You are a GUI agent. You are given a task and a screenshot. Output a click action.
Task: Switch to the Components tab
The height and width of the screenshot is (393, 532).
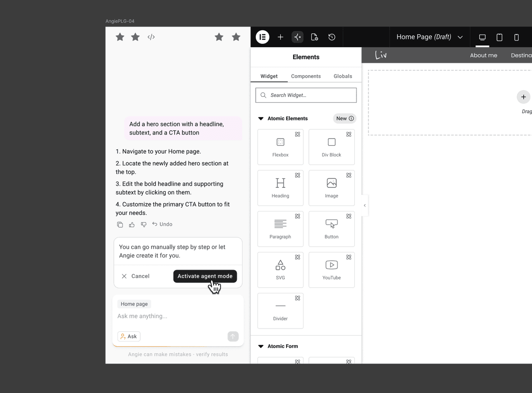[306, 76]
